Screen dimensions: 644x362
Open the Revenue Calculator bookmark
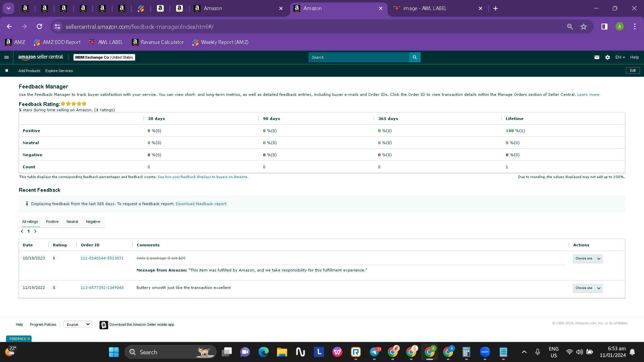click(158, 42)
